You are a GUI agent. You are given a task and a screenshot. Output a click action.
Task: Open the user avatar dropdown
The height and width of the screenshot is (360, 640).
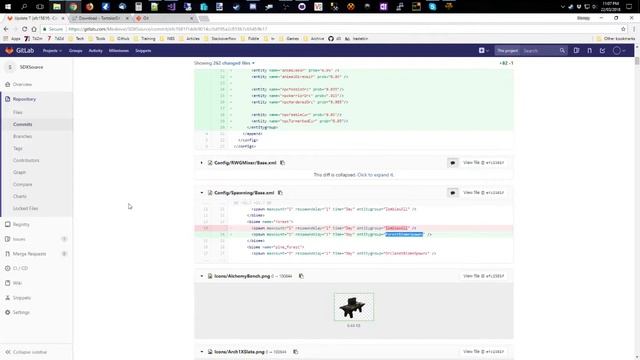pos(619,51)
